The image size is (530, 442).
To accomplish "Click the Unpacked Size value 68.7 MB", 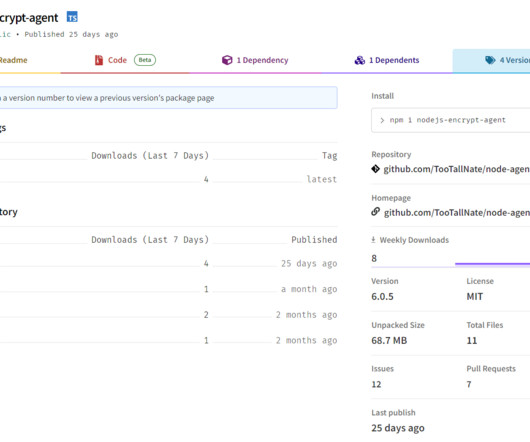I will (x=389, y=341).
